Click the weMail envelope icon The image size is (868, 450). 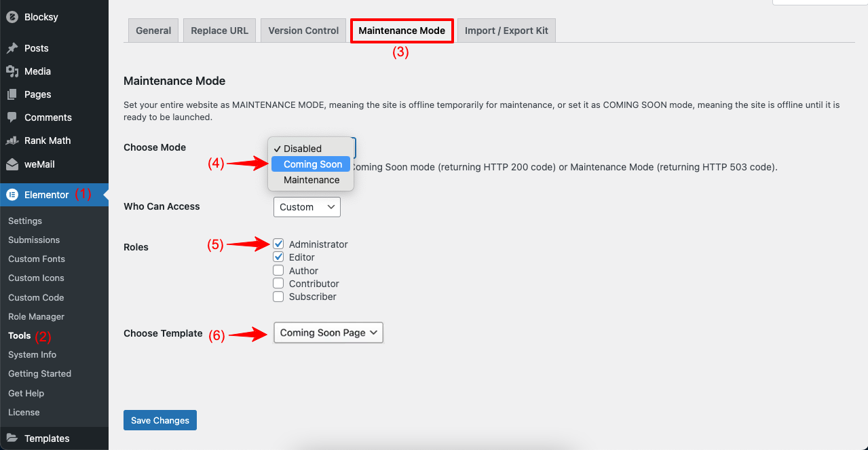[x=12, y=164]
